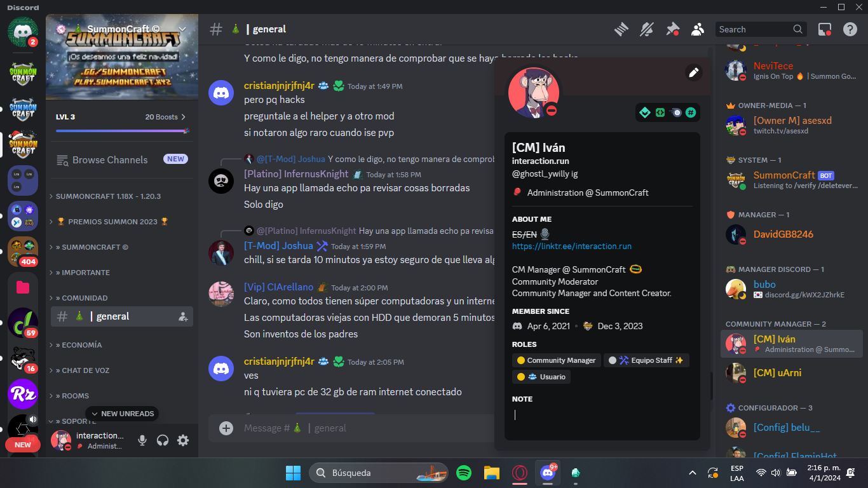
Task: Open username cristianjnjrjfnj4r at 1:49 PM
Action: tap(279, 86)
